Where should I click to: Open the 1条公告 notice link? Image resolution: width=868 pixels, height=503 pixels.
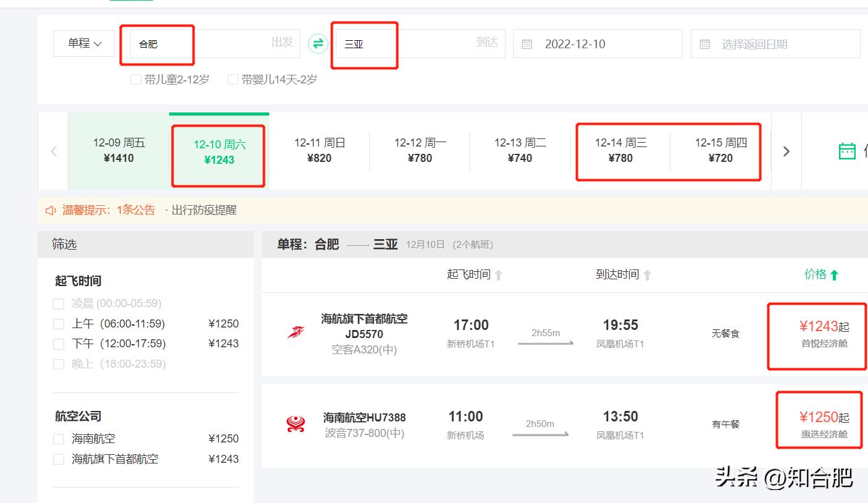[136, 210]
